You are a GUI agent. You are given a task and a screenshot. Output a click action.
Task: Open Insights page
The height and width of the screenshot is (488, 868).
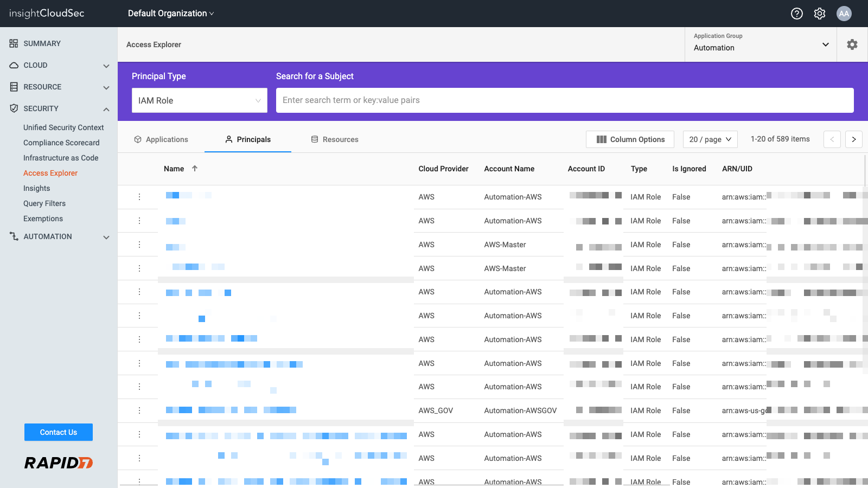[36, 188]
